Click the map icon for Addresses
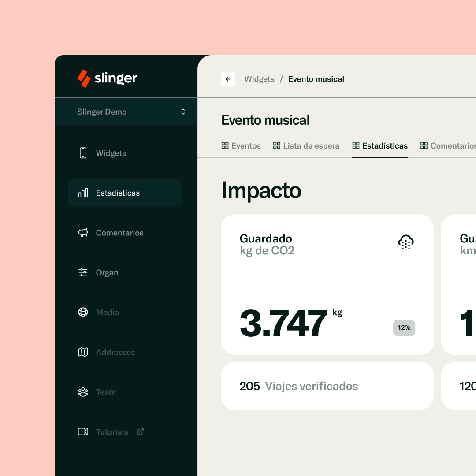This screenshot has height=476, width=476. [x=83, y=352]
